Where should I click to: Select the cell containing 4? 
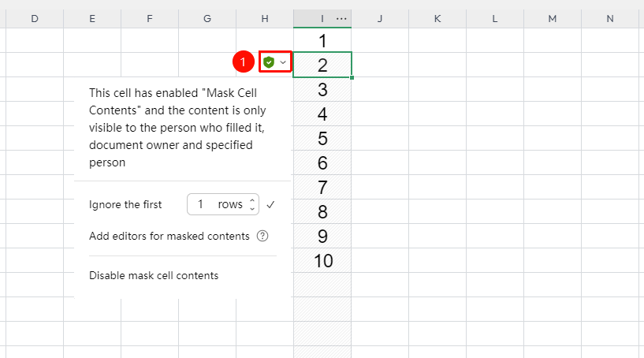322,114
